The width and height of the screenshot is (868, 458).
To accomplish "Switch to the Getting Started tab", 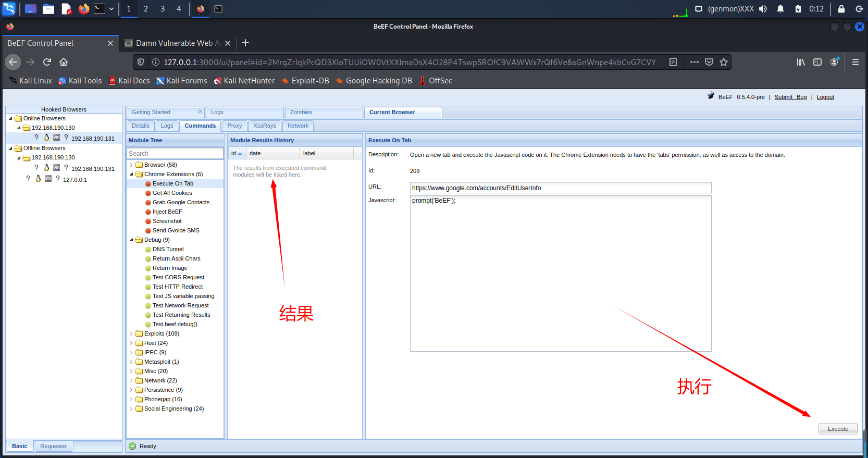I will [x=151, y=112].
